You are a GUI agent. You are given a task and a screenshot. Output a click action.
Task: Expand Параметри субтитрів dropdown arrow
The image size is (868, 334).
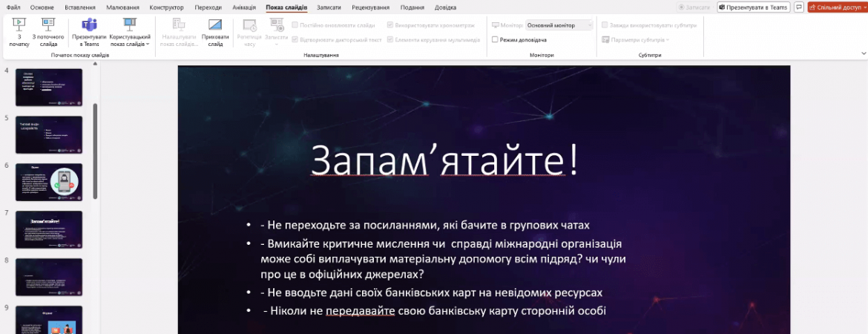tap(668, 40)
